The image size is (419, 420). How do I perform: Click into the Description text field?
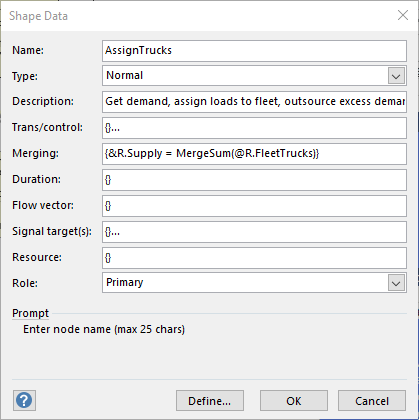point(254,102)
